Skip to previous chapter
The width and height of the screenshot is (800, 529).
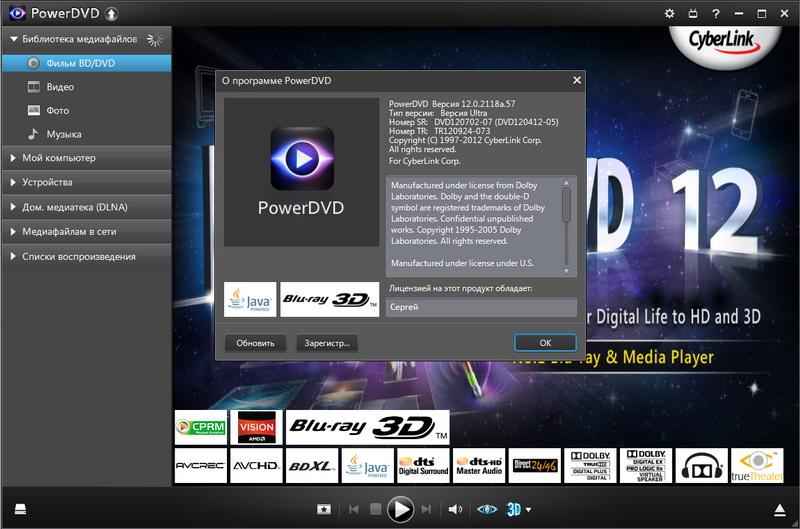coord(354,509)
